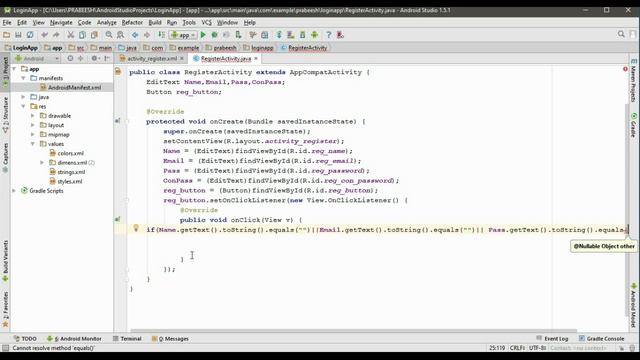640x360 pixels.
Task: Click the Undo toolbar icon
Action: coord(44,35)
